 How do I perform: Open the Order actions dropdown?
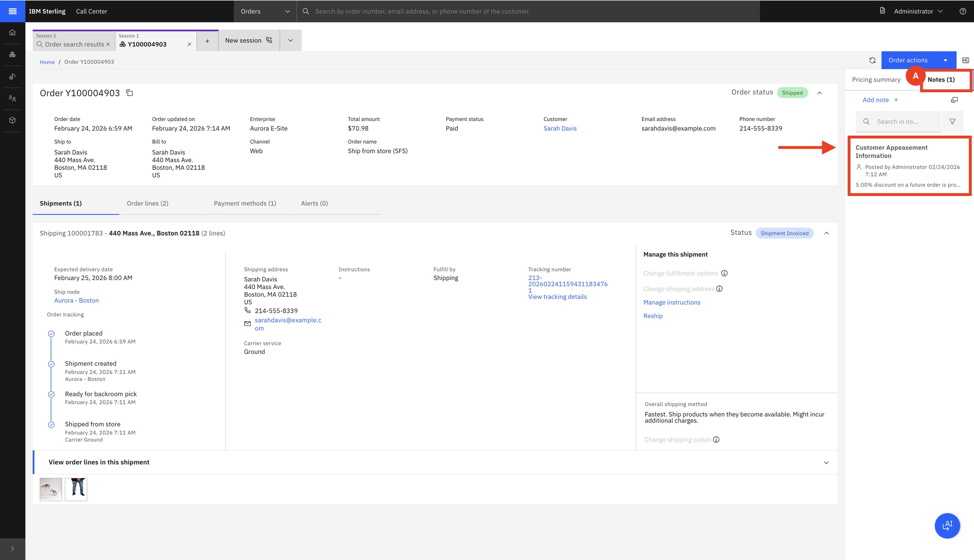coord(918,60)
